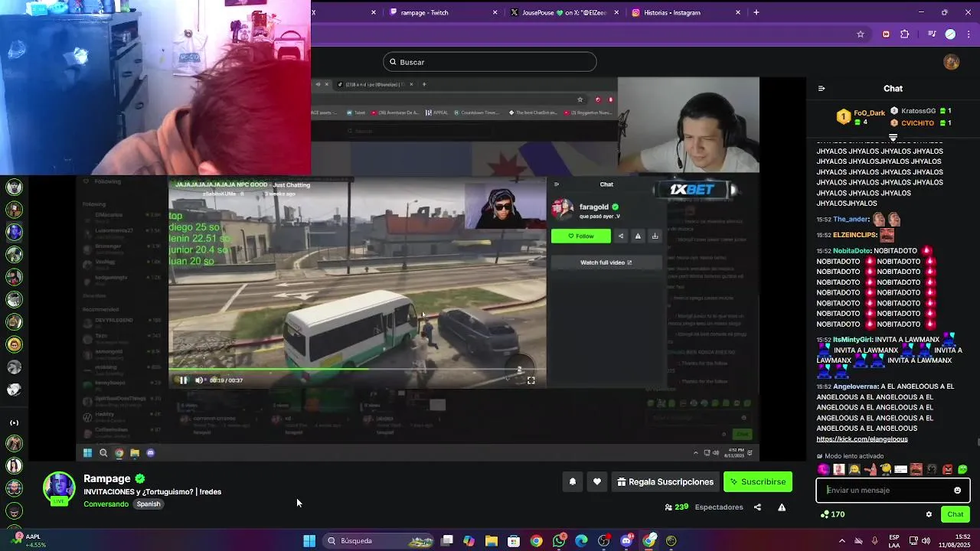980x551 pixels.
Task: Download the faragold clip with the download icon
Action: click(655, 236)
